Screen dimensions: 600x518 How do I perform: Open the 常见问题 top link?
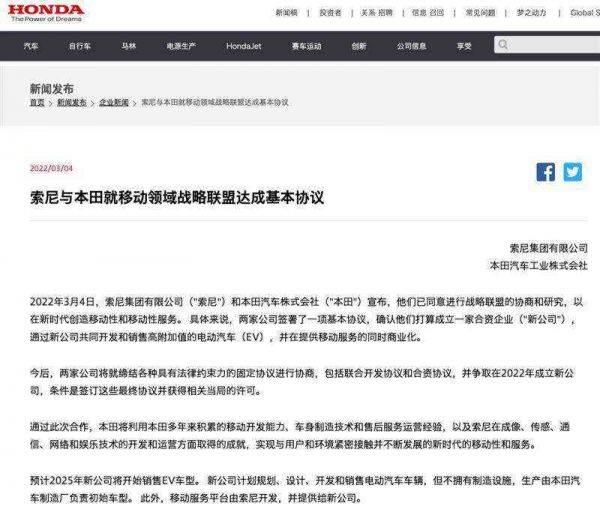coord(480,13)
